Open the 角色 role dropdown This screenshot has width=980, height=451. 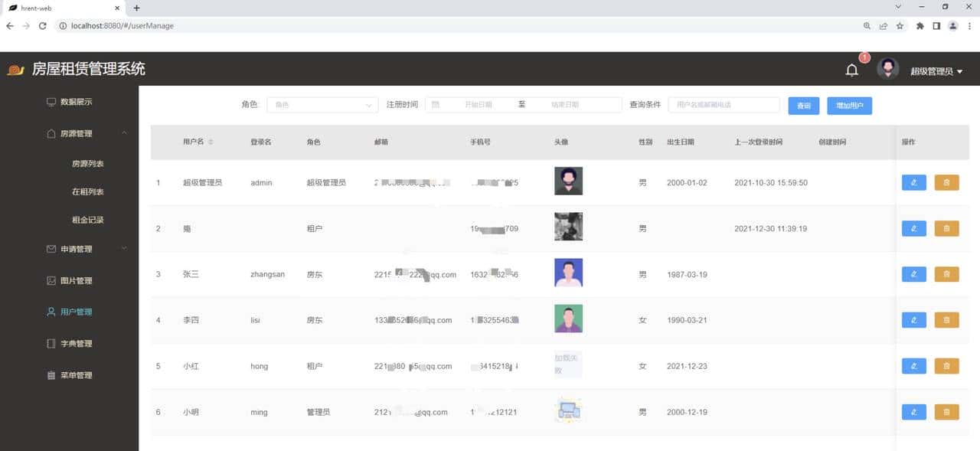[x=322, y=104]
